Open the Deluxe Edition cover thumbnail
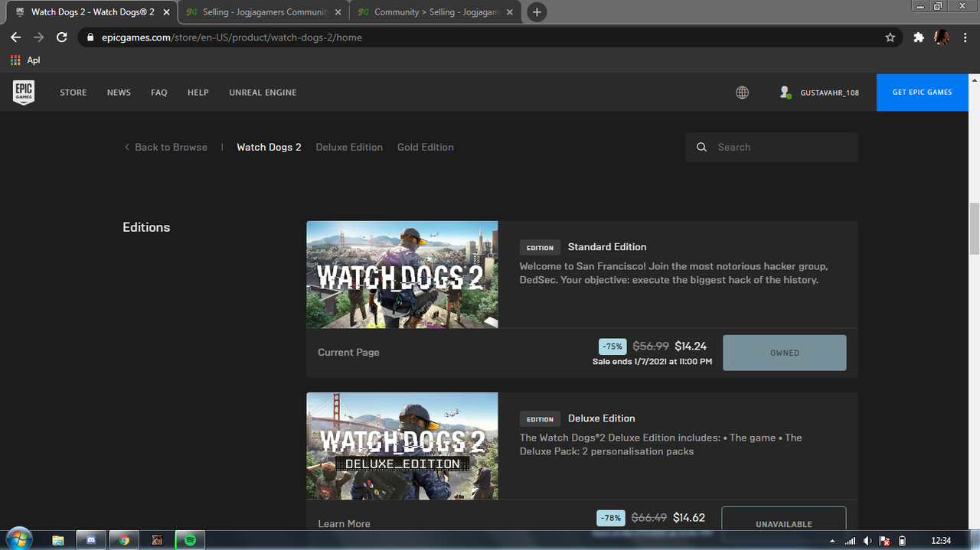Screen dimensions: 980x550 pos(402,446)
